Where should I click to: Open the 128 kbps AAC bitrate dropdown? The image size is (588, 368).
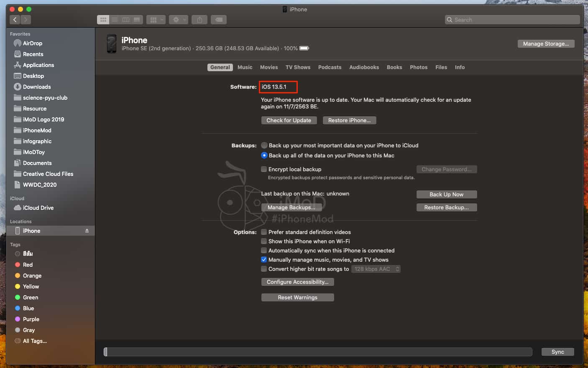coord(376,269)
